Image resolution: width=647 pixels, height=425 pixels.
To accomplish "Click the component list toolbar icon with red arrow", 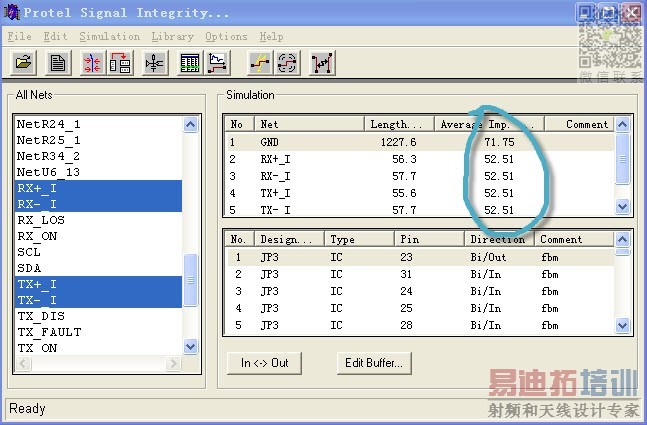I will pos(120,63).
